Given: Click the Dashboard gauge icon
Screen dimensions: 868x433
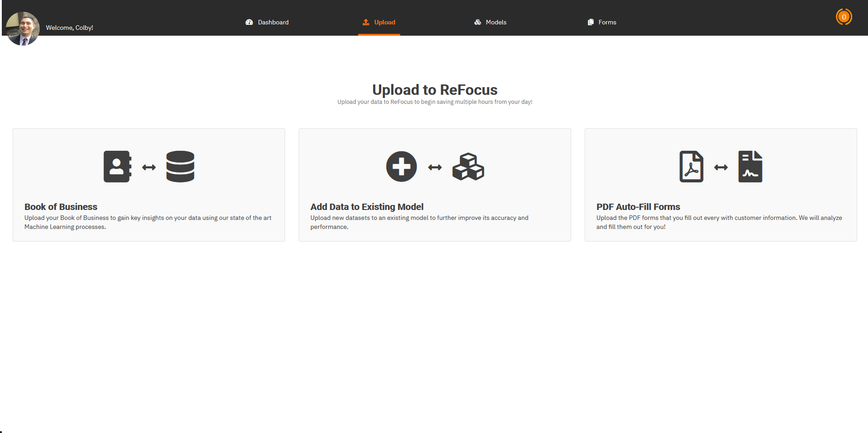Looking at the screenshot, I should (249, 22).
